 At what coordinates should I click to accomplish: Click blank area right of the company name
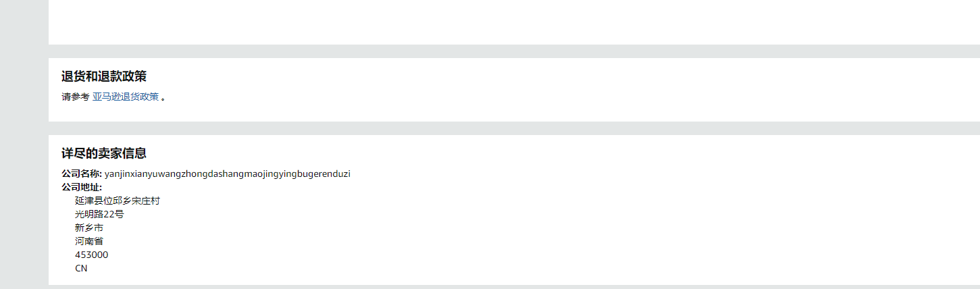[608, 174]
